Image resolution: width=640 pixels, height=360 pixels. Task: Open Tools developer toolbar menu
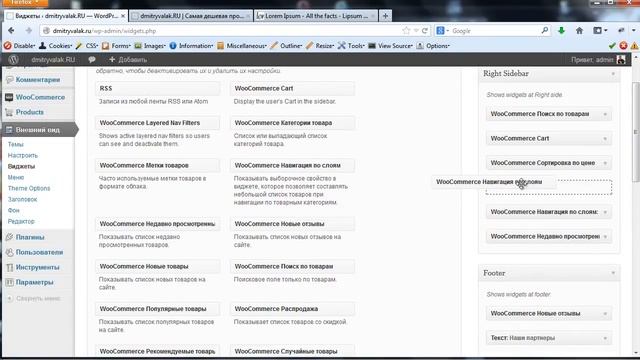pyautogui.click(x=351, y=46)
